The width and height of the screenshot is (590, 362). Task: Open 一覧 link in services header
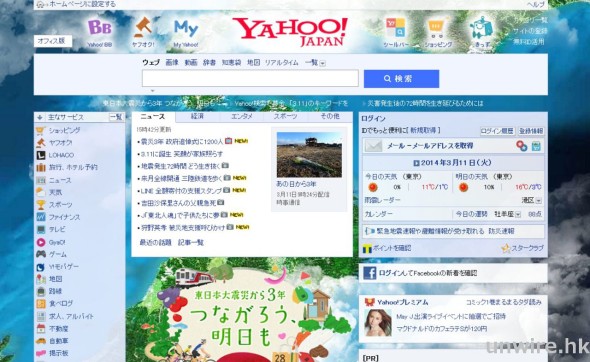tap(116, 117)
